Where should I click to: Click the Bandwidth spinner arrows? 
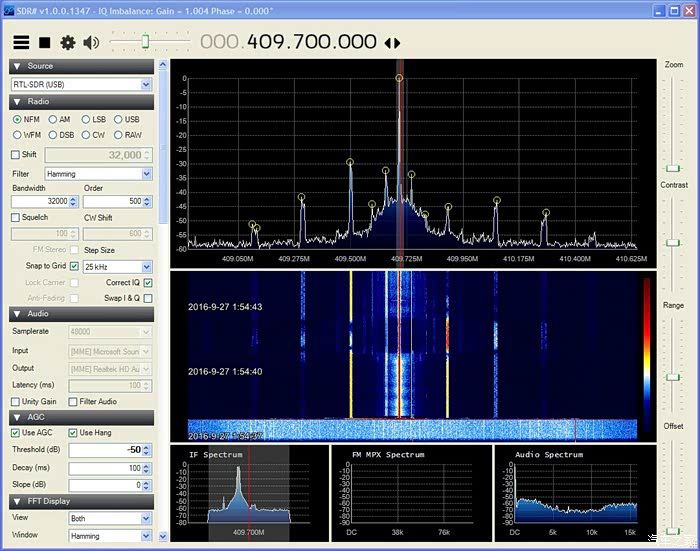(73, 201)
